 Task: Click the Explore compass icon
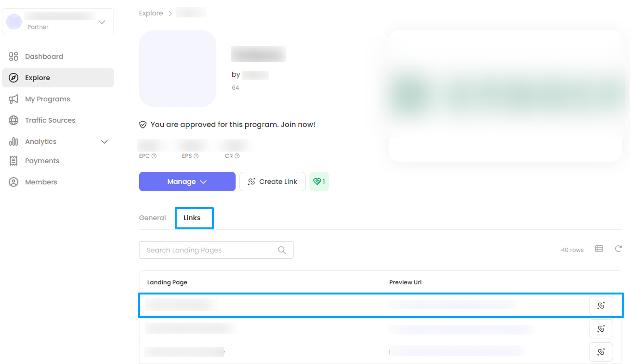pyautogui.click(x=14, y=78)
